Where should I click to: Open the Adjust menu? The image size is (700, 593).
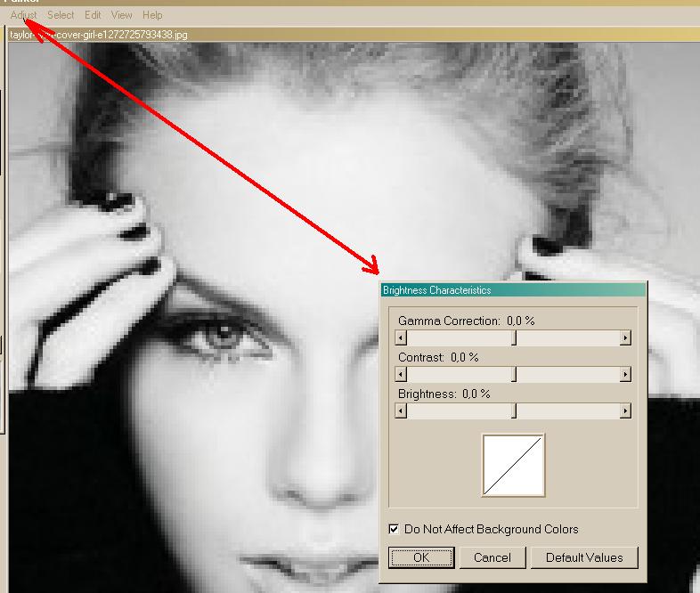(23, 15)
